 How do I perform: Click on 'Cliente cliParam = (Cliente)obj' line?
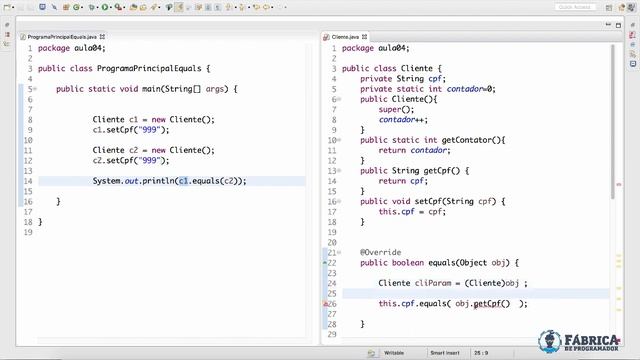(453, 283)
